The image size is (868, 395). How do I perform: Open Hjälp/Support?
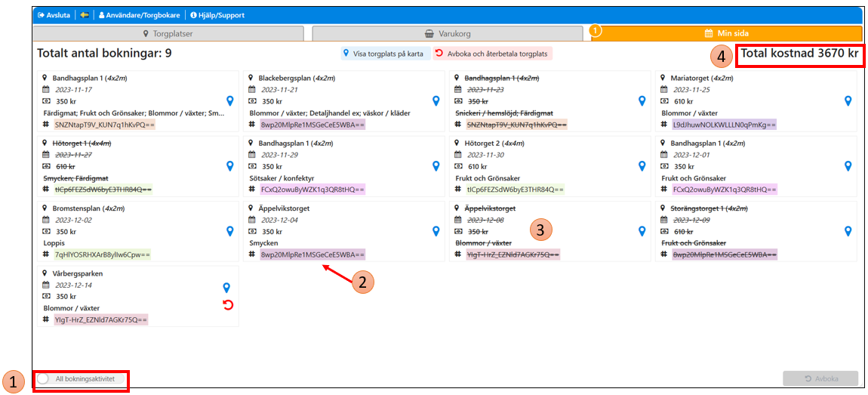coord(217,15)
